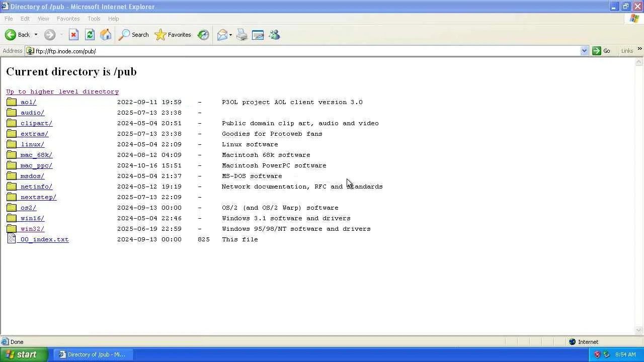Click the os2 folder icon

pyautogui.click(x=12, y=208)
